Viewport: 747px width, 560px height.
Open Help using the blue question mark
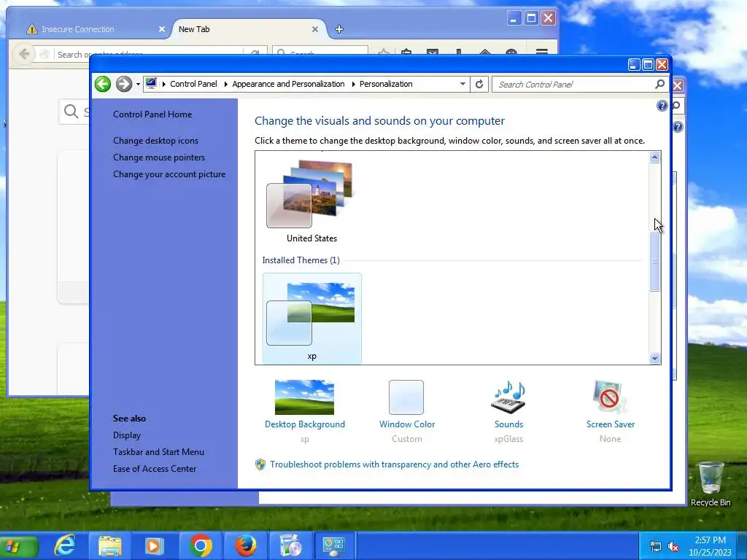(662, 106)
